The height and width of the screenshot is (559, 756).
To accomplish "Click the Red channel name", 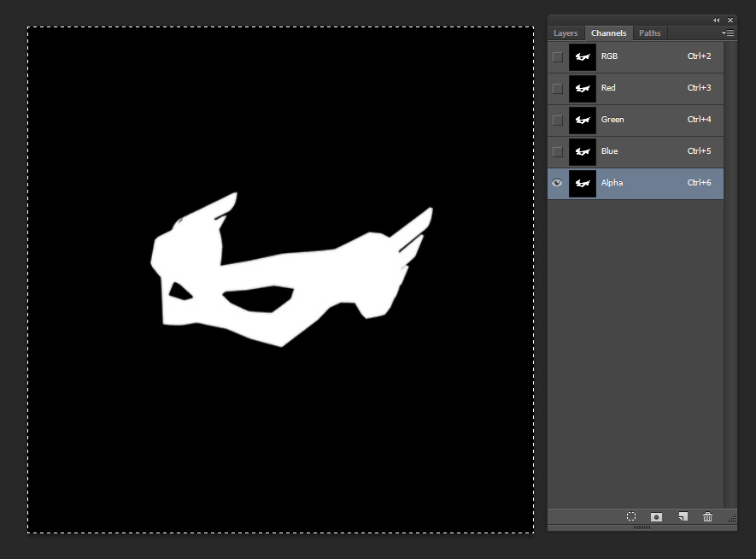I will click(x=608, y=88).
